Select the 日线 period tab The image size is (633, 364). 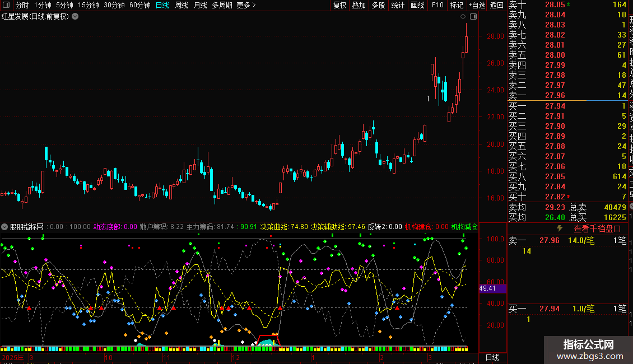click(162, 5)
